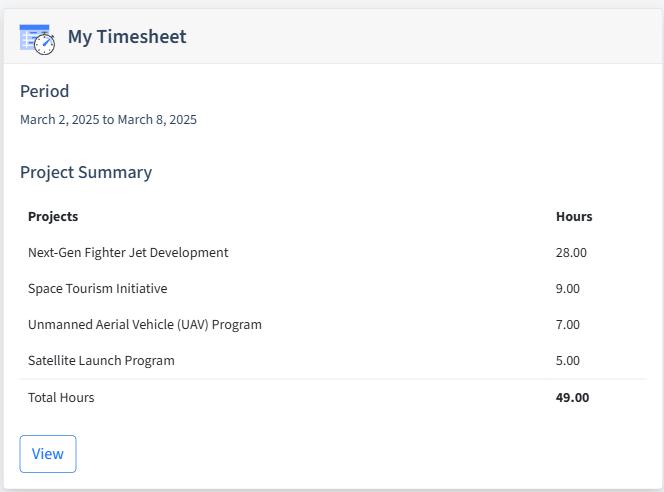Click the 7.00 hours value
664x492 pixels.
[x=567, y=324]
